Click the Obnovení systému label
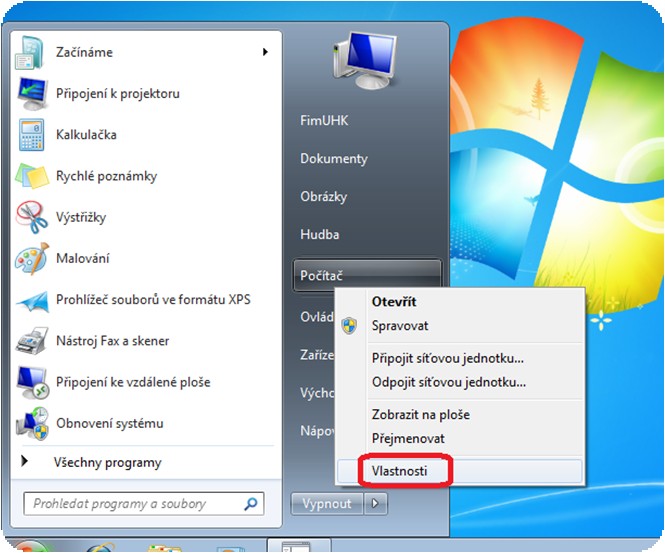Screen dimensions: 665x553 [109, 423]
